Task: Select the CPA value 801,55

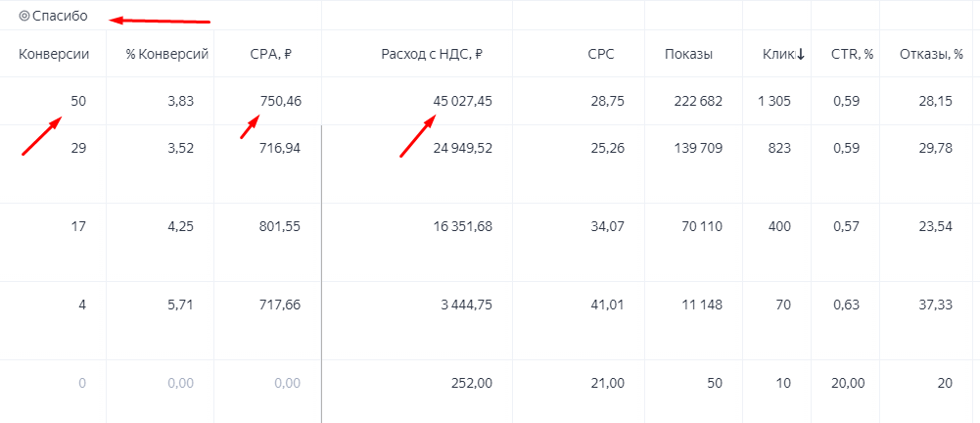Action: coord(279,227)
